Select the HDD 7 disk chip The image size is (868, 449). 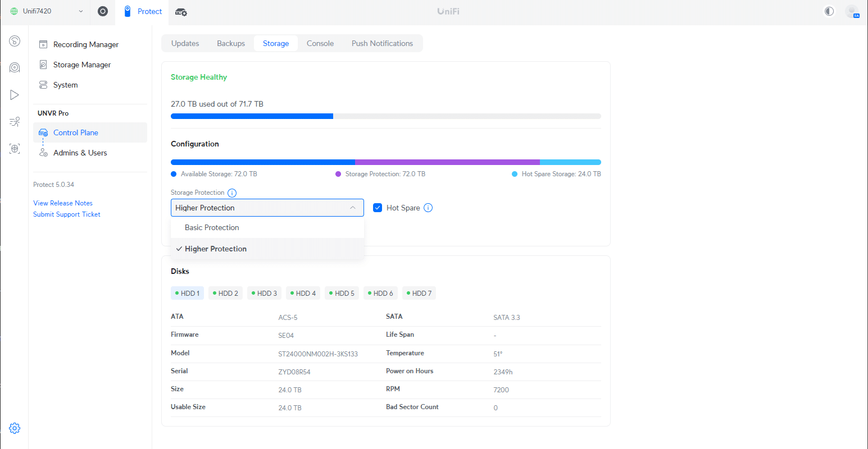(419, 293)
